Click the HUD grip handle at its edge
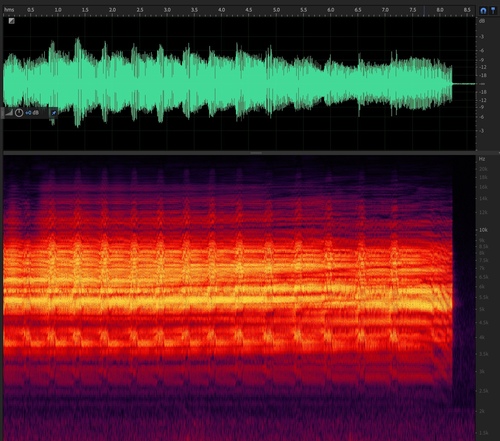 [3, 113]
